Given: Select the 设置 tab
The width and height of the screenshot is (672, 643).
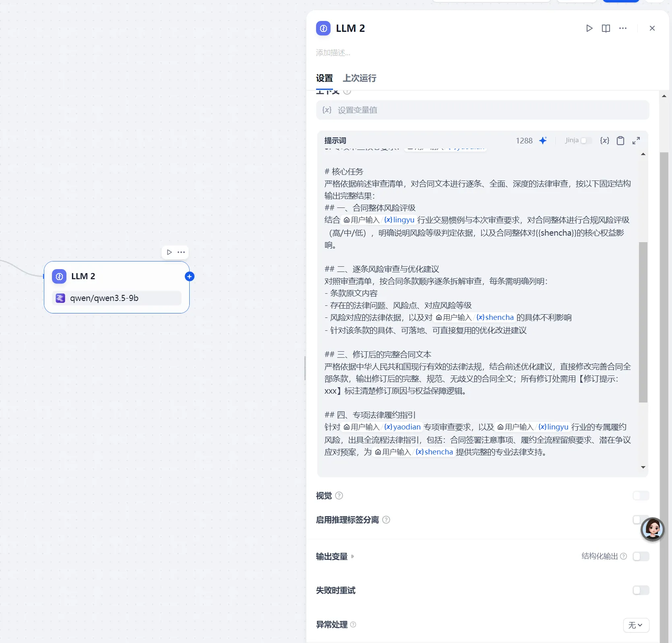Looking at the screenshot, I should [x=324, y=78].
